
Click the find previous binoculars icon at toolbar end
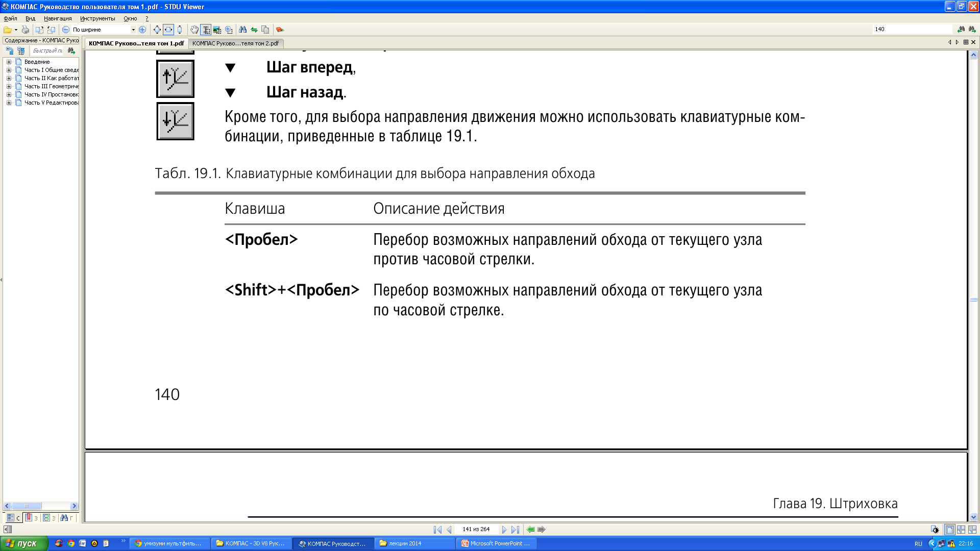tap(972, 29)
